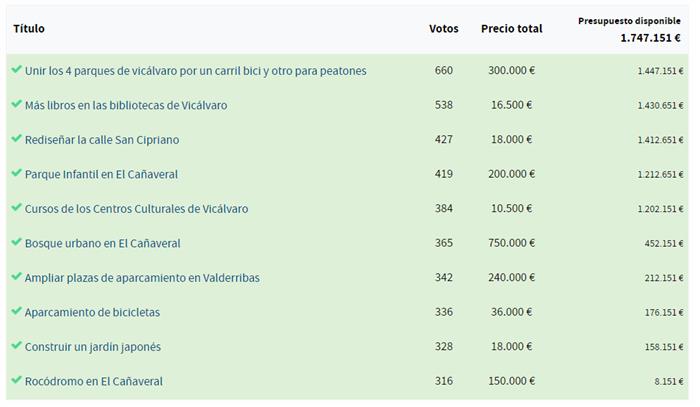
Task: Click checkmark next to Más libros row
Action: pos(16,104)
